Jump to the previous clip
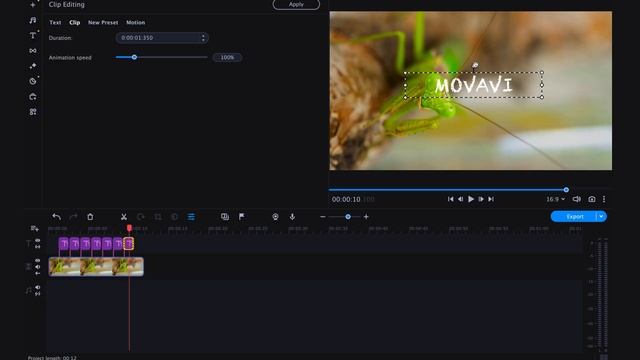640x360 pixels. (450, 199)
